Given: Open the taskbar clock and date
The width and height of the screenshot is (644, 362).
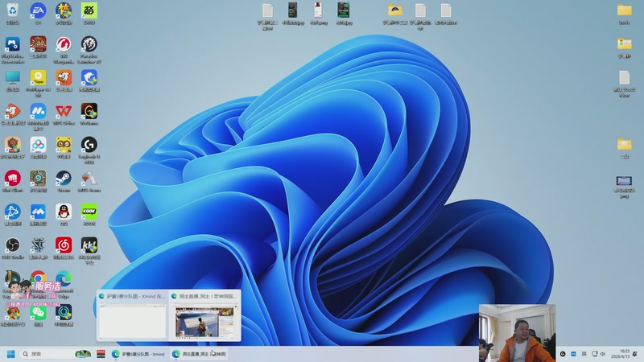Looking at the screenshot, I should click(620, 354).
